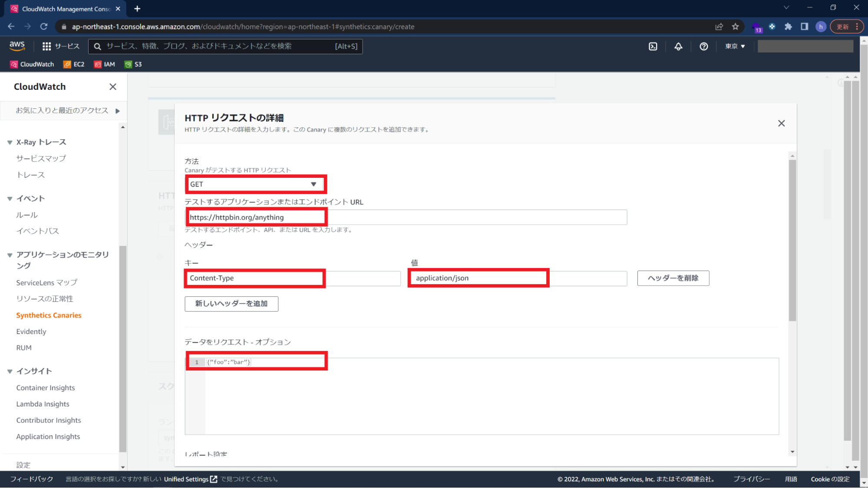Go back in browser history
Screen dimensions: 868x488
pos(11,26)
